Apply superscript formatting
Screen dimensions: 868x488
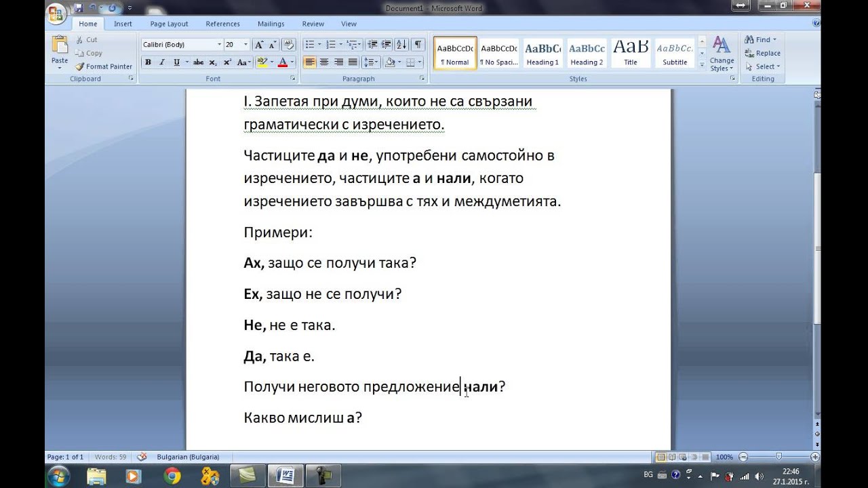(x=228, y=62)
